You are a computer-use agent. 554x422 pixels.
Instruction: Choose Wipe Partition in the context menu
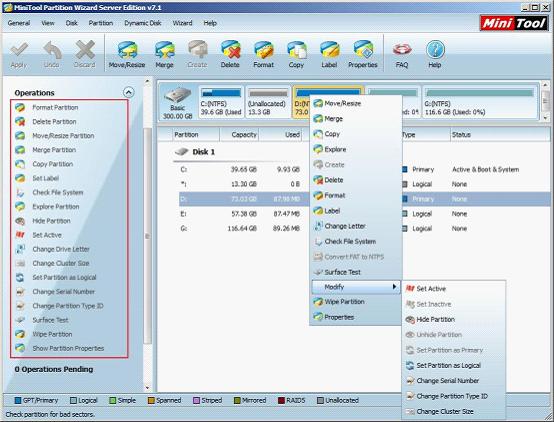click(x=356, y=301)
